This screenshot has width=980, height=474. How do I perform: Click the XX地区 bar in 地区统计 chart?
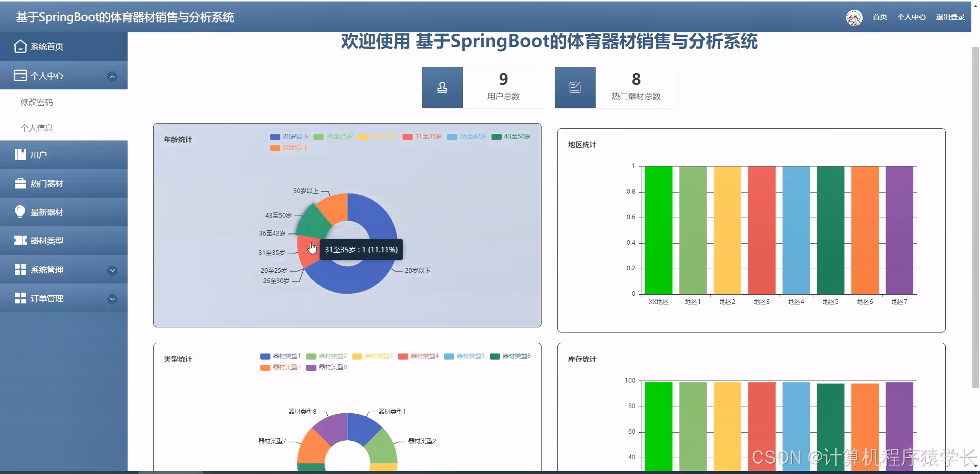coord(658,230)
